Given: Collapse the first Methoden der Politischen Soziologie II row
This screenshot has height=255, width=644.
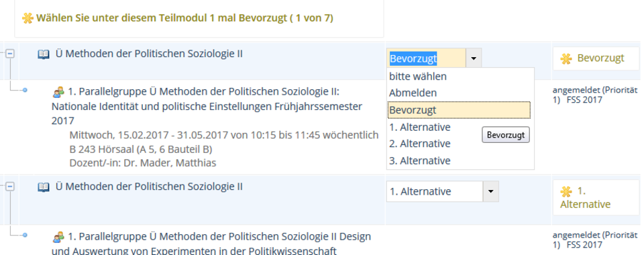Looking at the screenshot, I should [x=10, y=54].
